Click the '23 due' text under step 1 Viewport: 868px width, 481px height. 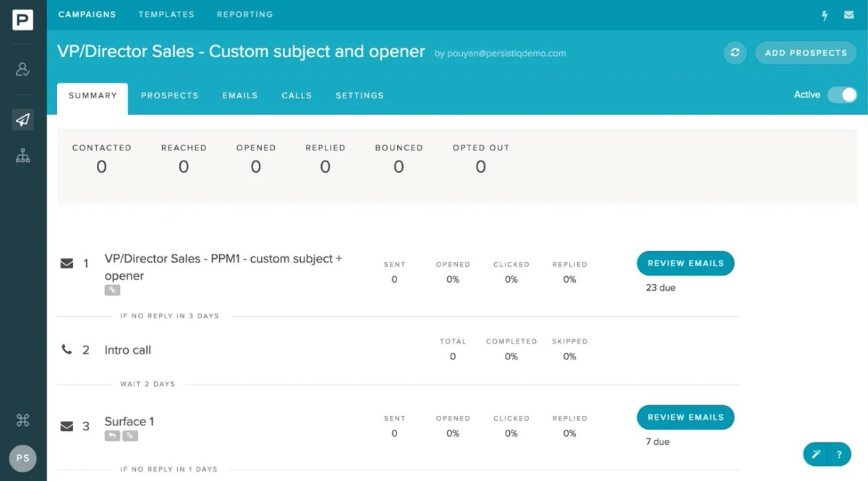[x=660, y=288]
